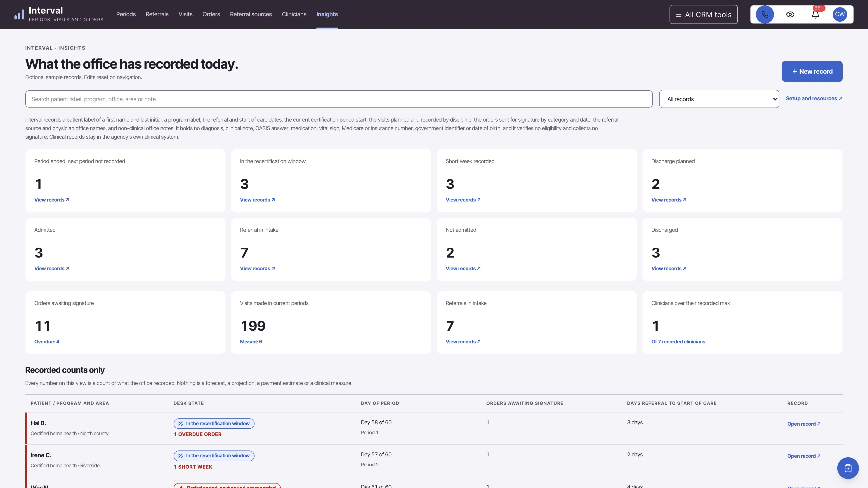View records for In the recertification window card
The height and width of the screenshot is (488, 868).
[x=257, y=200]
